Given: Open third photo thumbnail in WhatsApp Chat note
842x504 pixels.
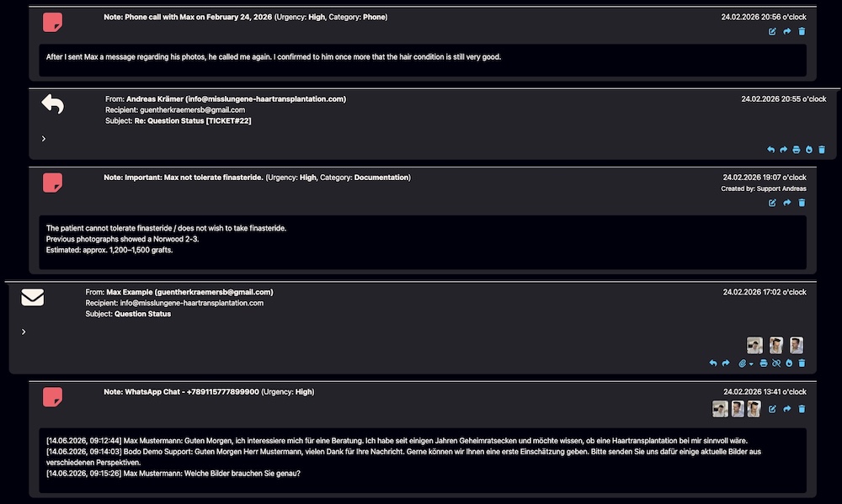Looking at the screenshot, I should (x=754, y=409).
